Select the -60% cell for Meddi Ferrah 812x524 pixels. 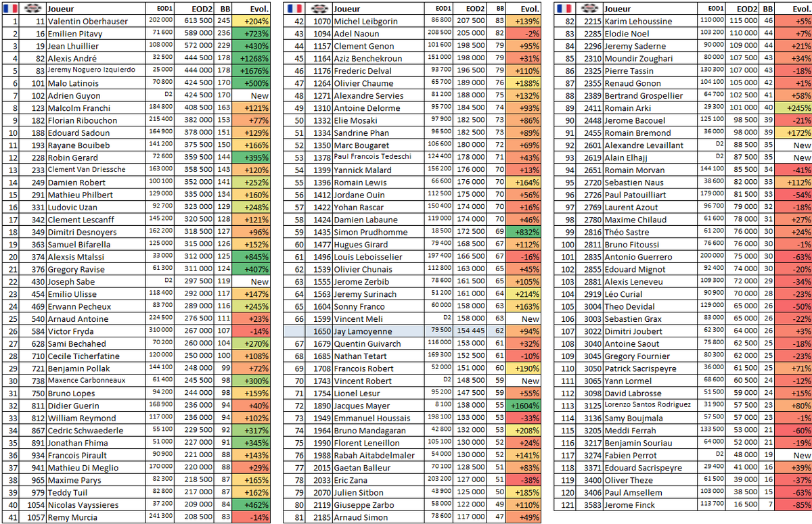tap(793, 431)
